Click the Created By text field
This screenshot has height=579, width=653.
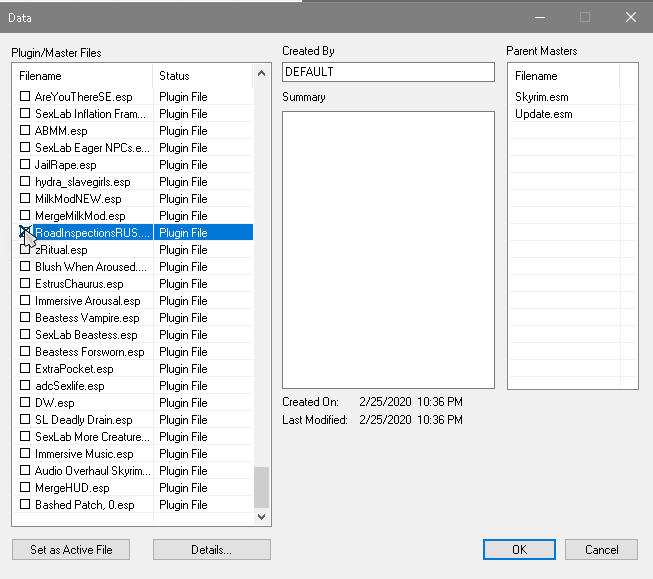pyautogui.click(x=388, y=72)
